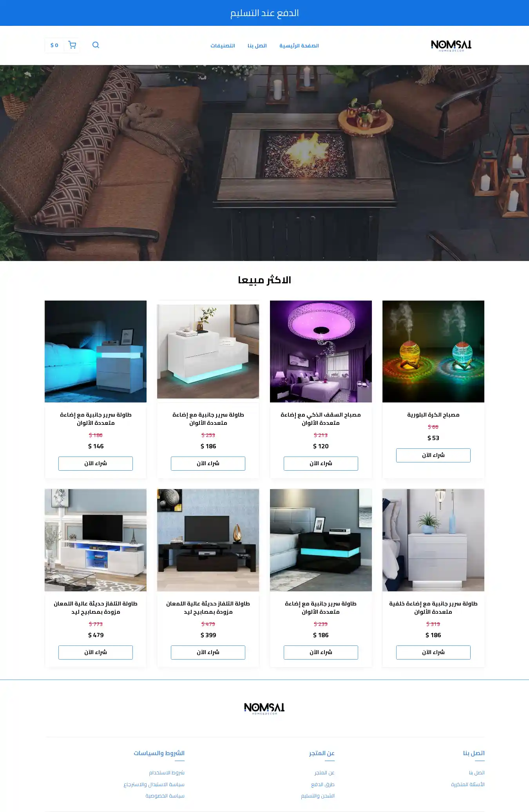The image size is (529, 812).
Task: Click the الدفع عند التسليم top banner
Action: (264, 13)
